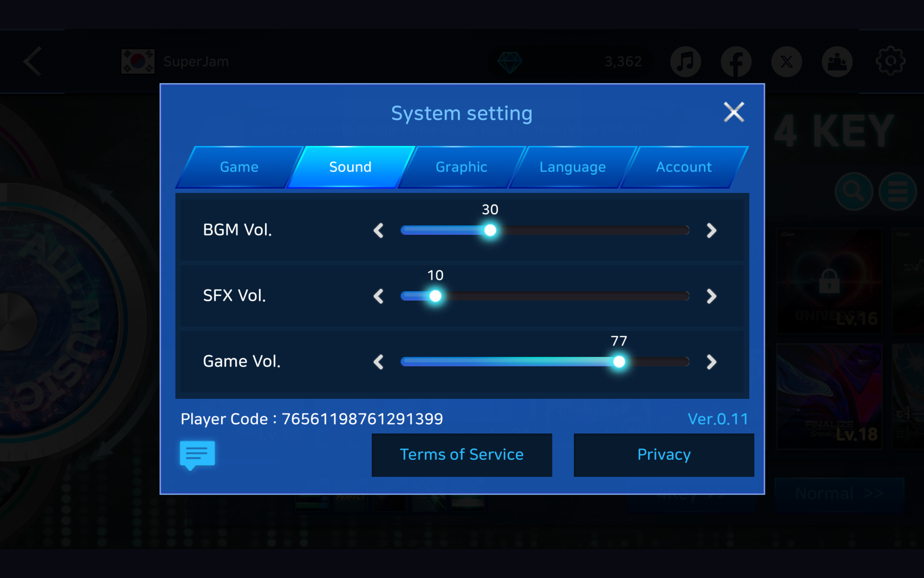Click the BGM value 30 label

click(x=490, y=210)
